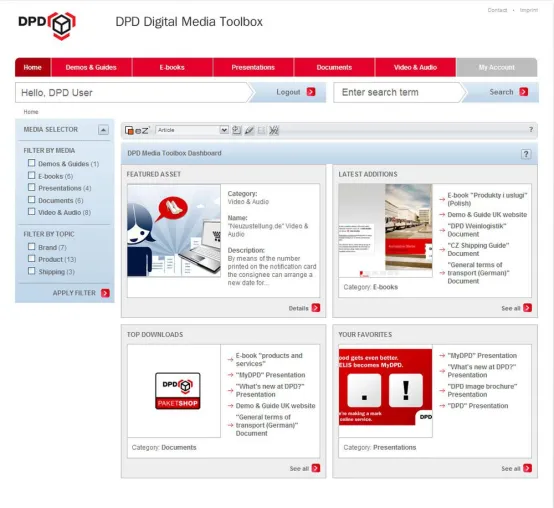This screenshot has height=508, width=554.
Task: Click the remove icon in eZ toolbar
Action: tap(274, 130)
